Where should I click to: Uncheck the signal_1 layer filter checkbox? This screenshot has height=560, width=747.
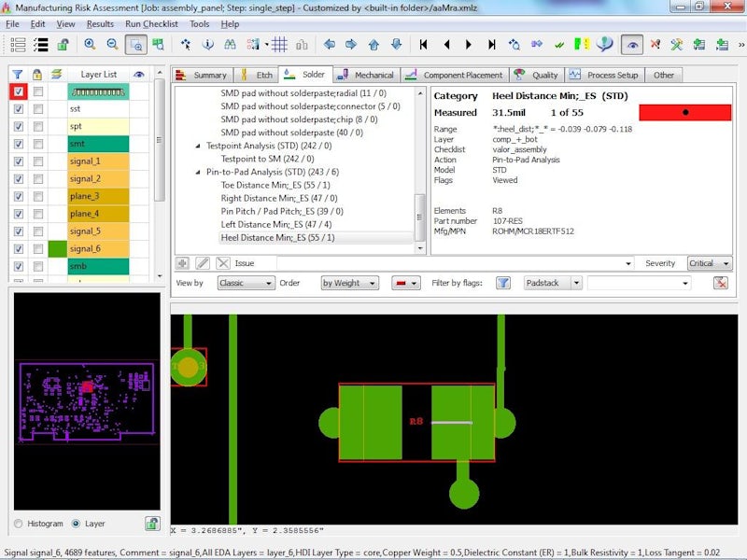[x=19, y=161]
